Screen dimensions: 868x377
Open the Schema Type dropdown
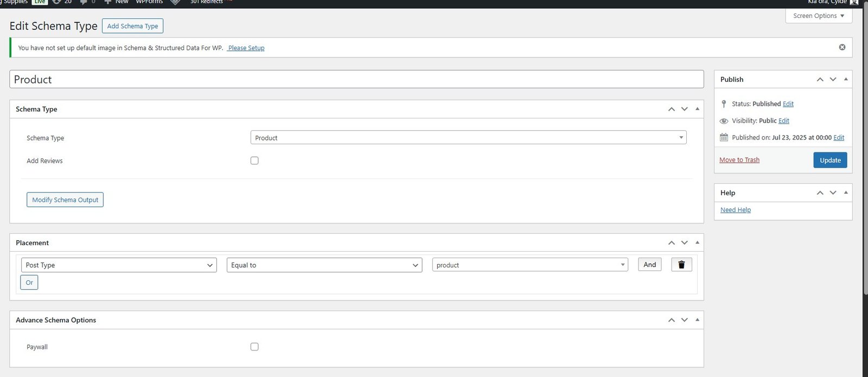click(x=468, y=138)
